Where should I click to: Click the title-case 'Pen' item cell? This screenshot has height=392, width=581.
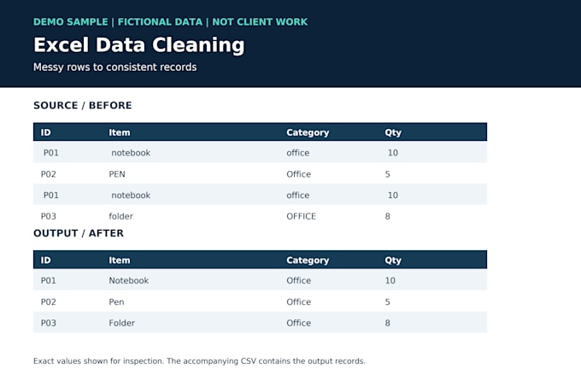(x=116, y=302)
